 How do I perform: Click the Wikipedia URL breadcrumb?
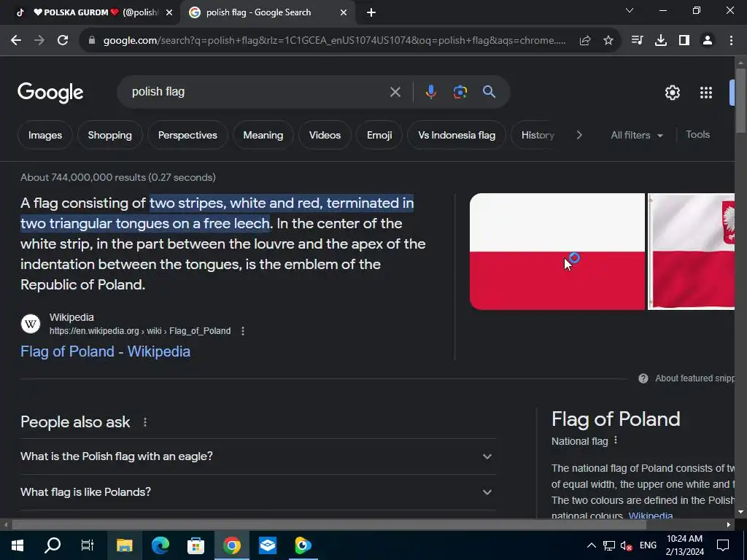140,331
